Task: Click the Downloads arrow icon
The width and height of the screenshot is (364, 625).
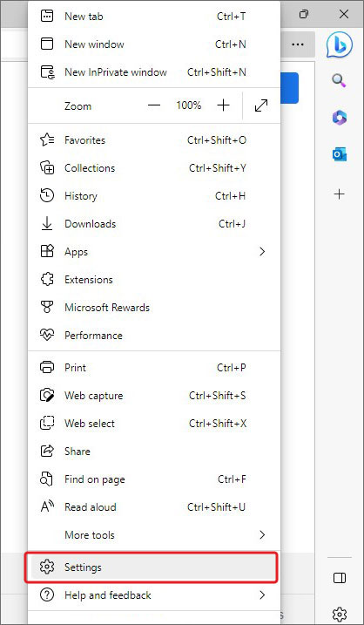Action: (x=47, y=224)
